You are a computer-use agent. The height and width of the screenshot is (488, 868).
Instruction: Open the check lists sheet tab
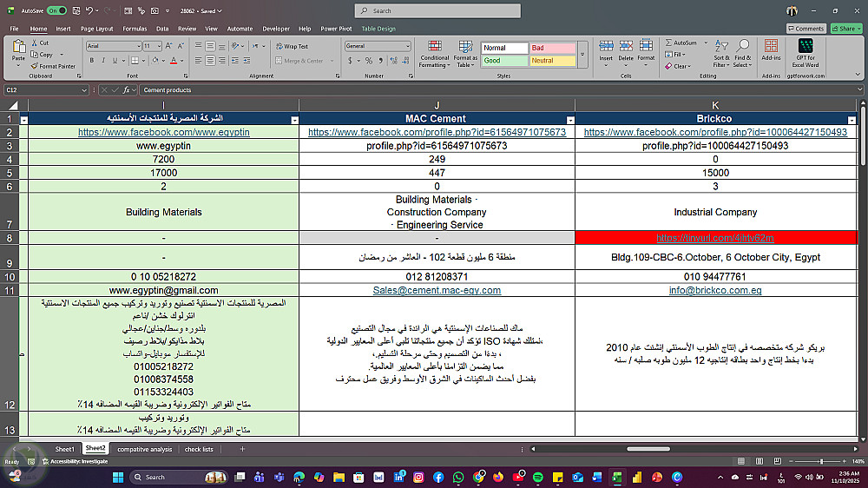(199, 449)
